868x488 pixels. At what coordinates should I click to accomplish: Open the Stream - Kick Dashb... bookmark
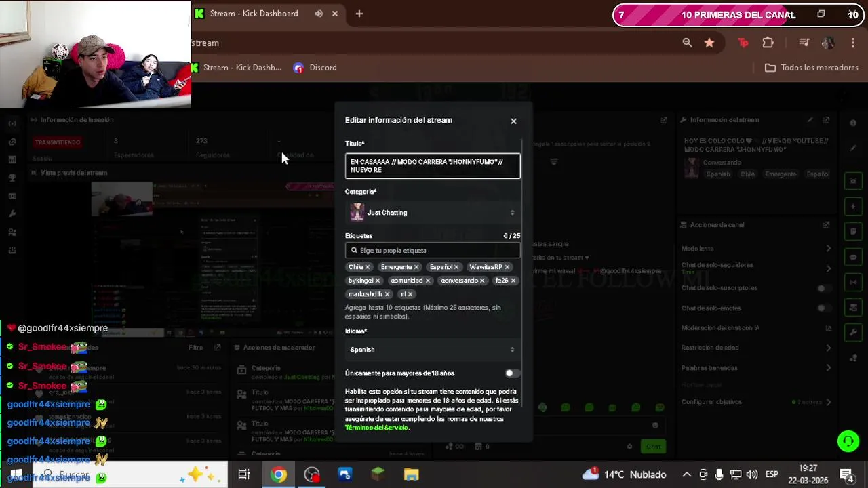pyautogui.click(x=236, y=68)
